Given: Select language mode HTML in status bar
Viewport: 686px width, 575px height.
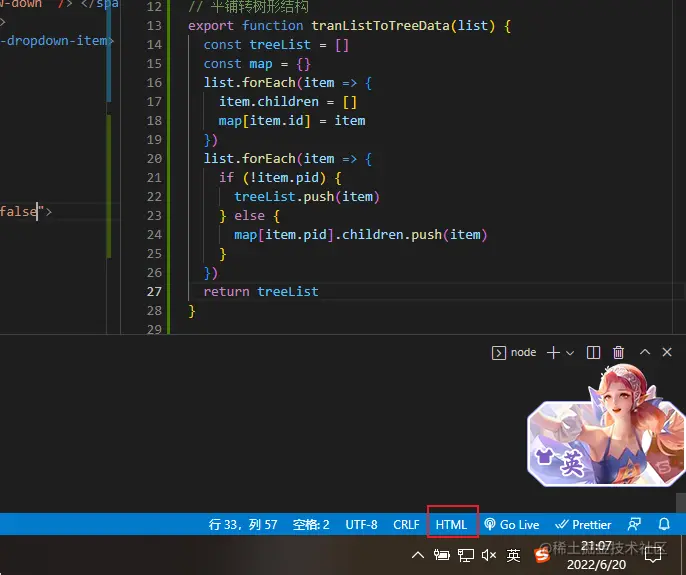Looking at the screenshot, I should coord(451,524).
